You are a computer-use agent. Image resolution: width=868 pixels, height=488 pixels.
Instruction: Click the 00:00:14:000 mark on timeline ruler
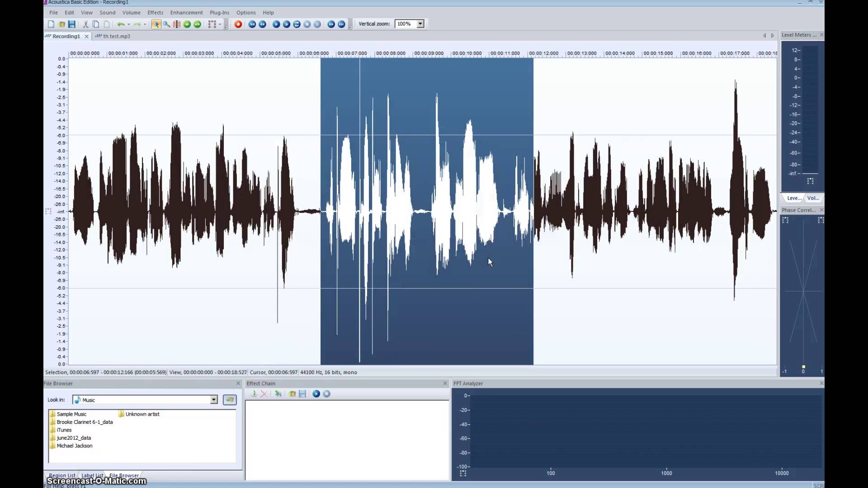(620, 53)
